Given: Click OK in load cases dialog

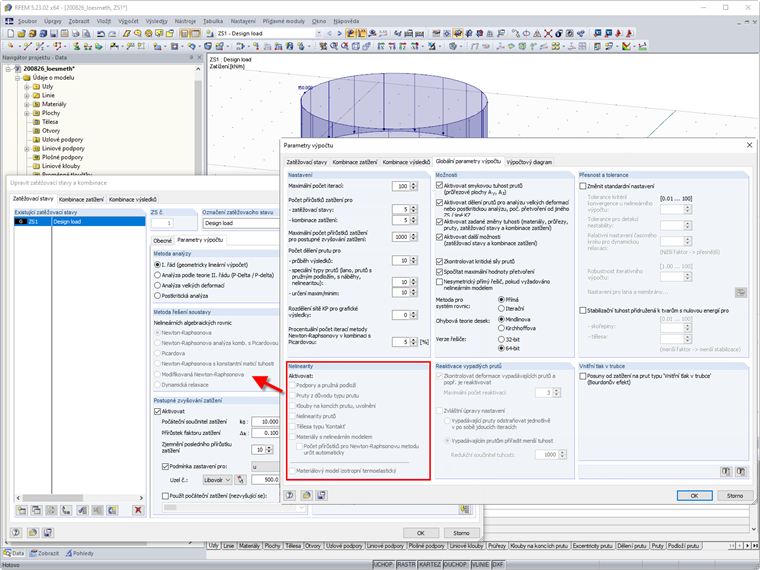Looking at the screenshot, I should [421, 533].
